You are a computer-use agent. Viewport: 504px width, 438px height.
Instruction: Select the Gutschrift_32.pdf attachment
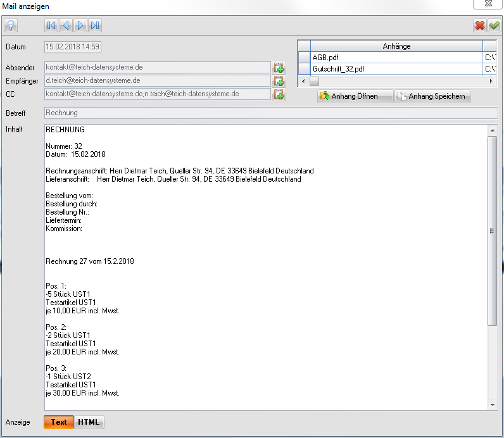tap(396, 69)
